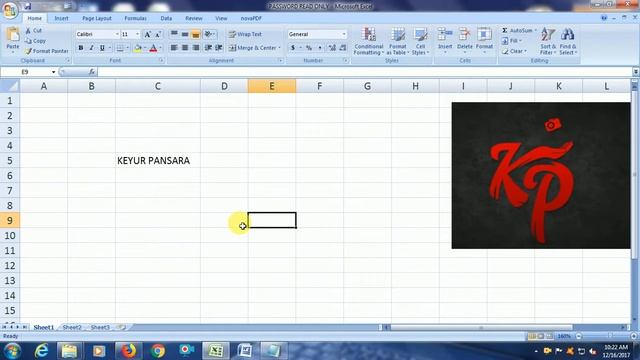Select middle vertical alignment
This screenshot has height=360, width=640.
pos(185,34)
